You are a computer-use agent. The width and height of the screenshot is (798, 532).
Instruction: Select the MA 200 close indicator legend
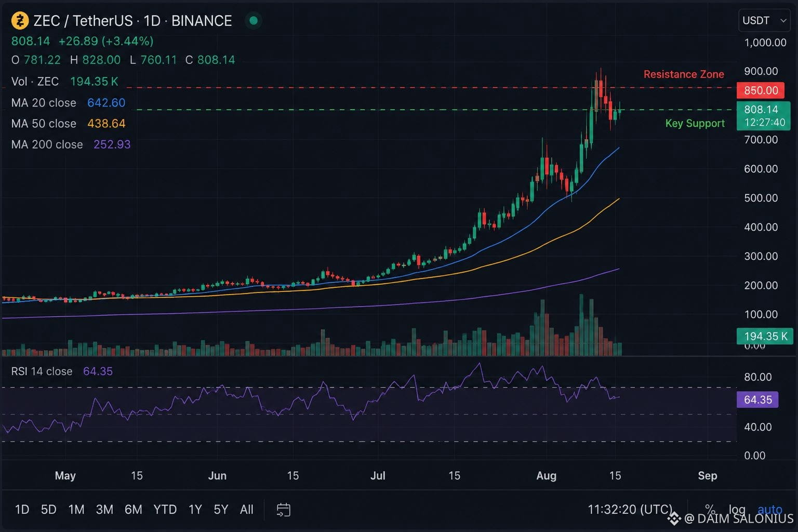[47, 144]
